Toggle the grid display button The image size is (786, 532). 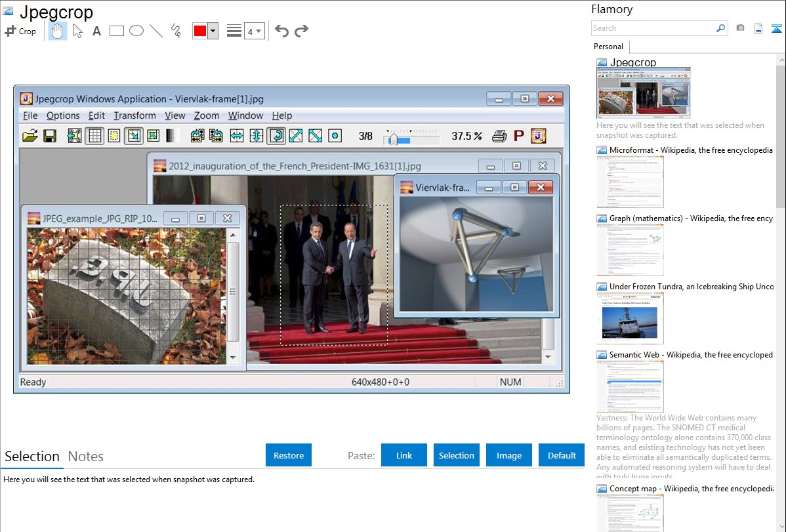tap(94, 136)
